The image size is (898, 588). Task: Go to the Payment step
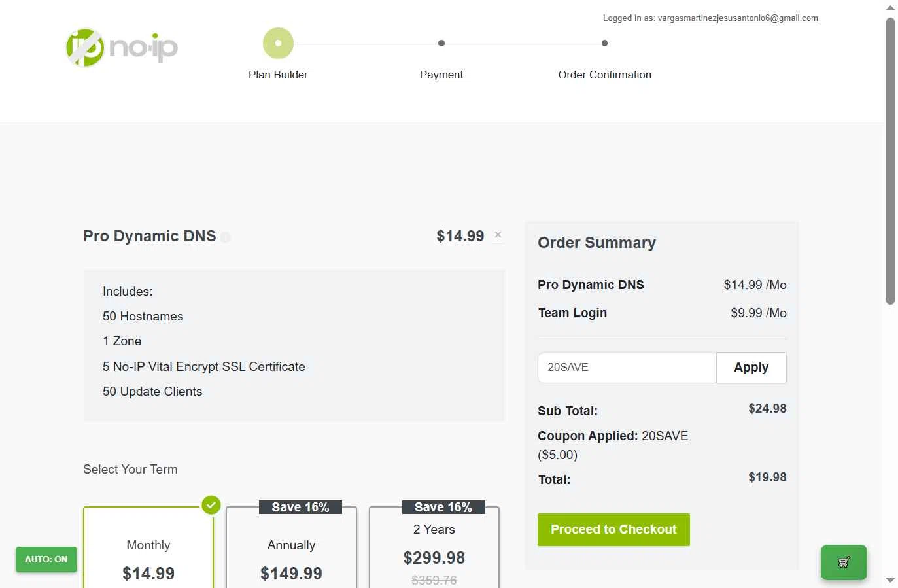(441, 75)
